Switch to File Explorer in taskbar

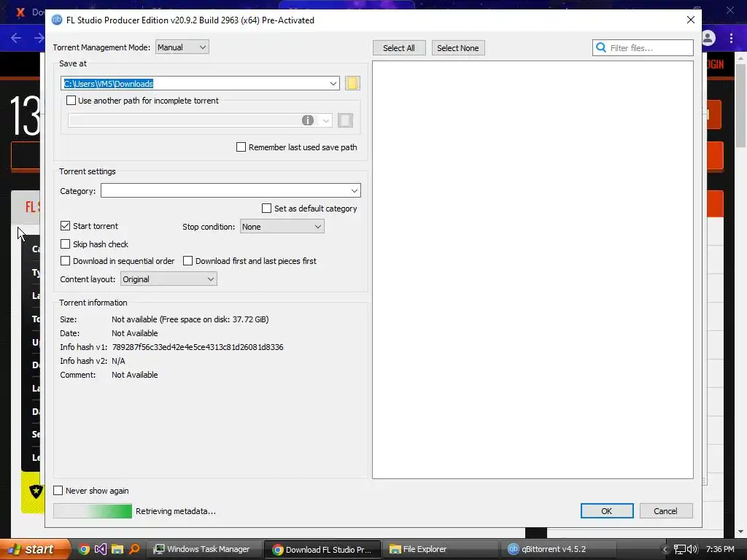[440, 550]
